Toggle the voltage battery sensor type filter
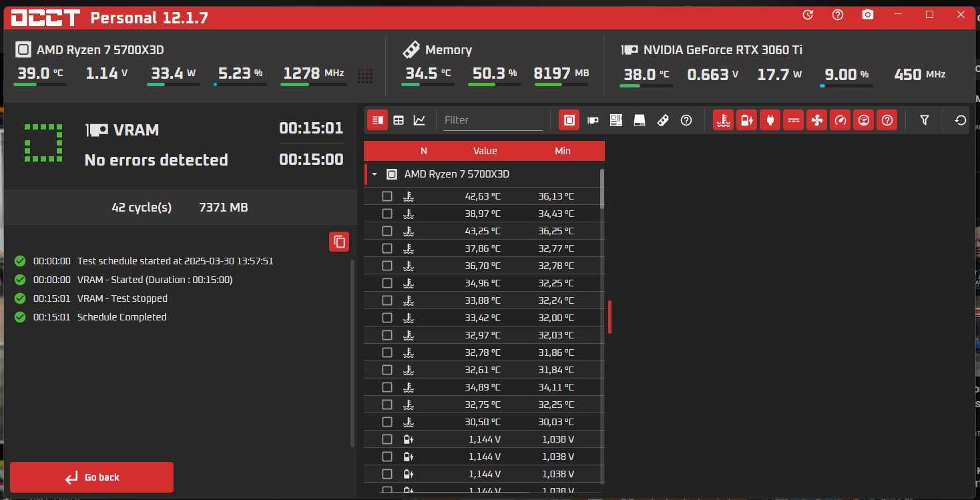The image size is (980, 500). [747, 120]
